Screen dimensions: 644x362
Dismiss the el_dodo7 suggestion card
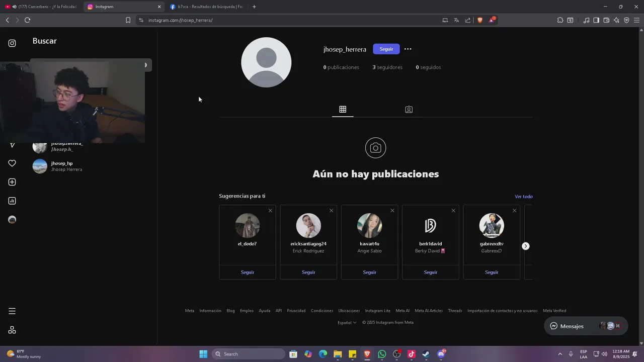pyautogui.click(x=270, y=211)
